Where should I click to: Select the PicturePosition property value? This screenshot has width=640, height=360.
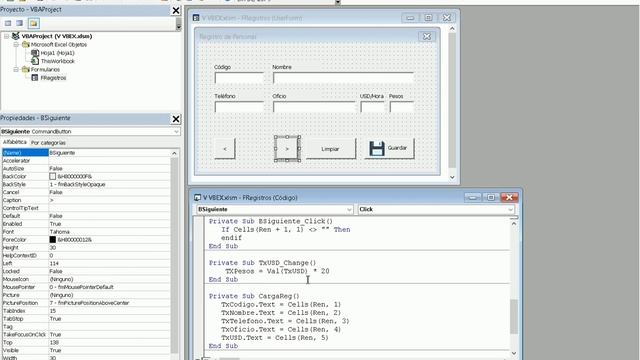109,303
